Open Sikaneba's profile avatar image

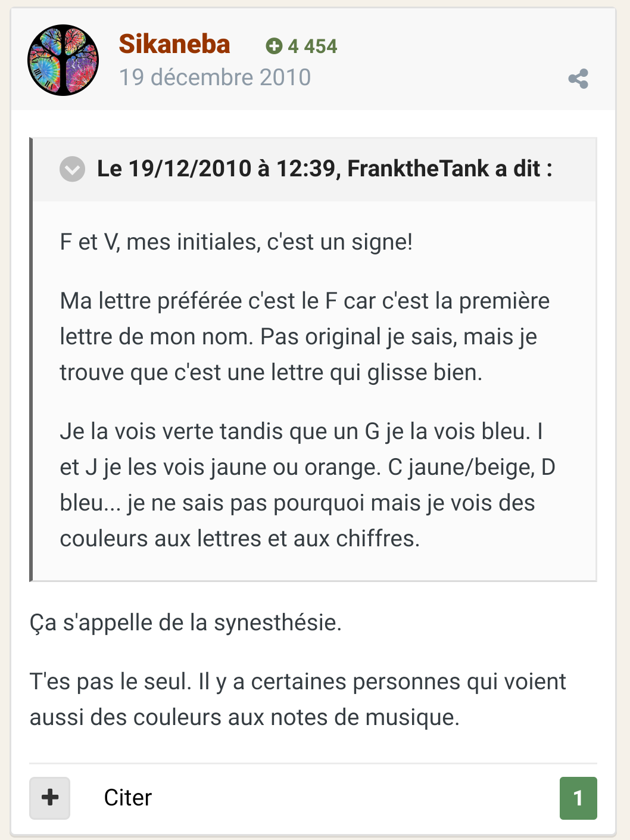click(x=63, y=60)
